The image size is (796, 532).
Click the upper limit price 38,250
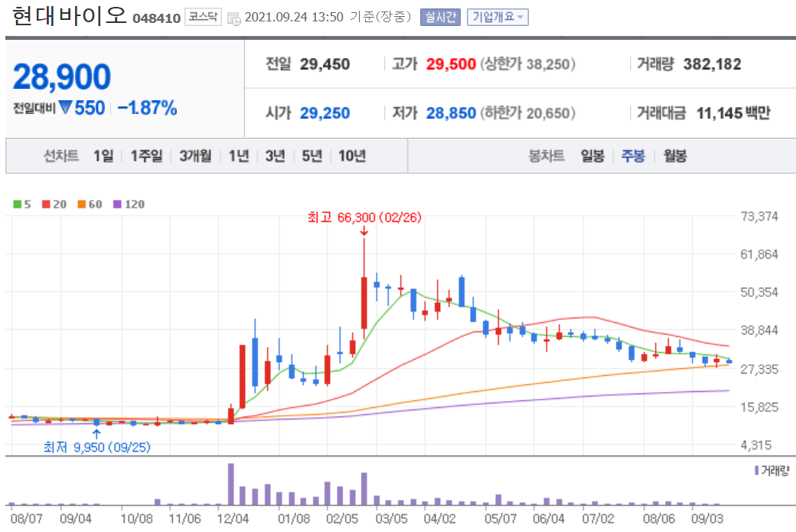click(548, 64)
